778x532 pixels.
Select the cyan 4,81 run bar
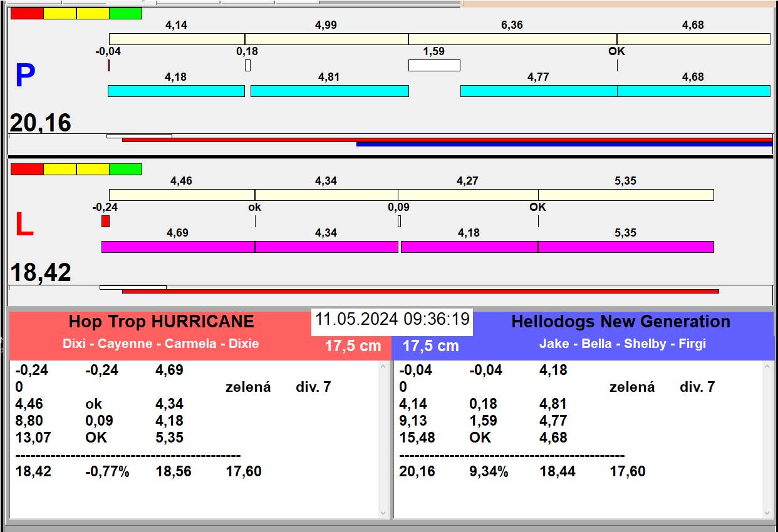[329, 91]
